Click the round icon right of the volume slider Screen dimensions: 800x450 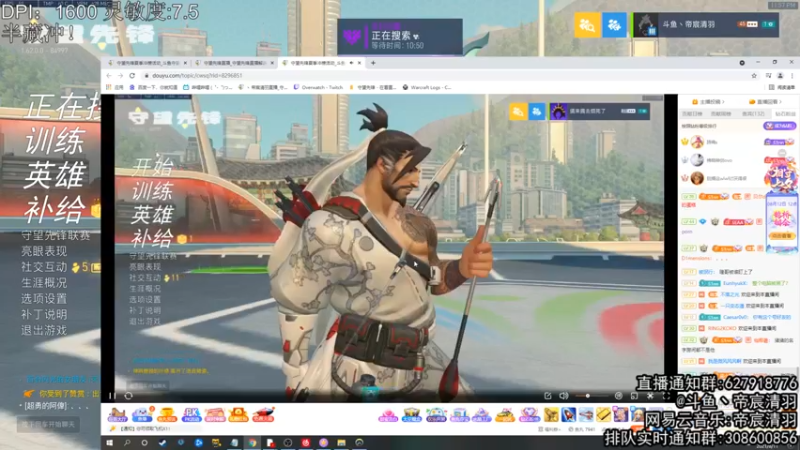[618, 395]
